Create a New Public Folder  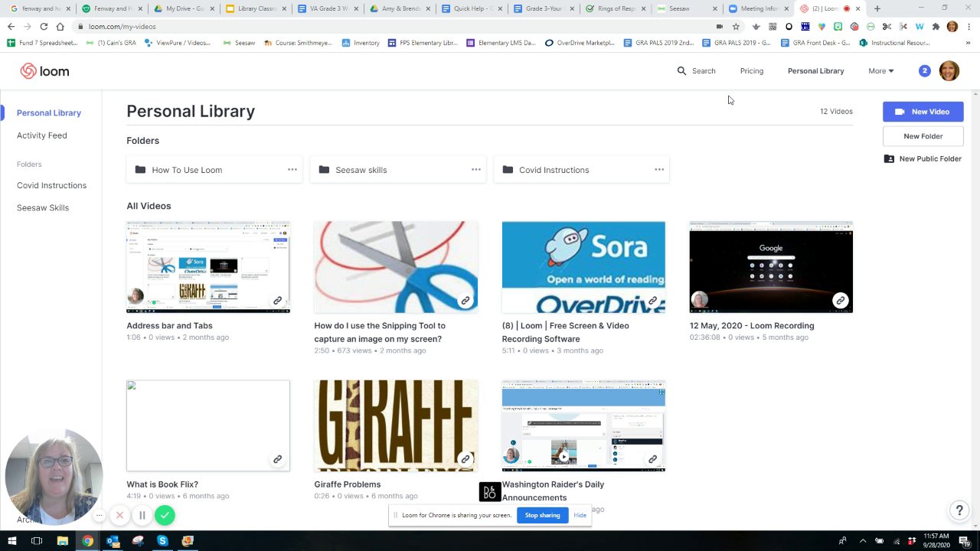923,158
